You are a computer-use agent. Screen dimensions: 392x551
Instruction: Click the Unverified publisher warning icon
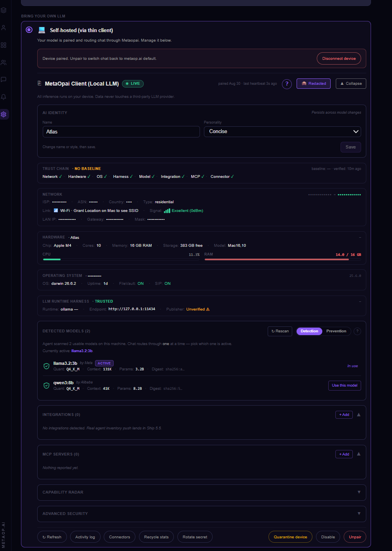pyautogui.click(x=208, y=309)
